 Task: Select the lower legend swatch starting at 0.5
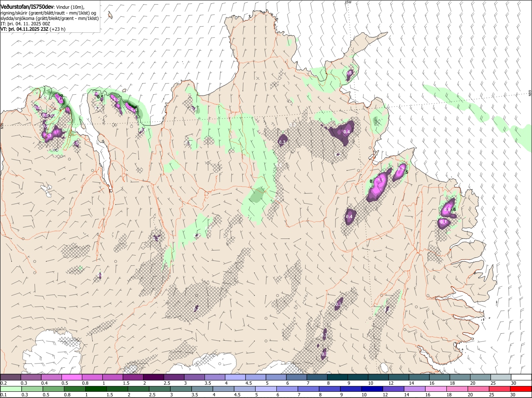click(x=53, y=389)
